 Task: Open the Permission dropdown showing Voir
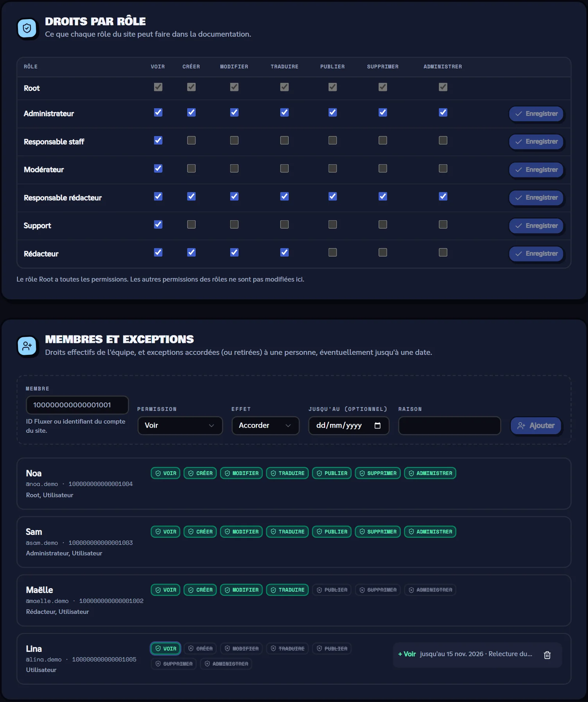click(180, 425)
